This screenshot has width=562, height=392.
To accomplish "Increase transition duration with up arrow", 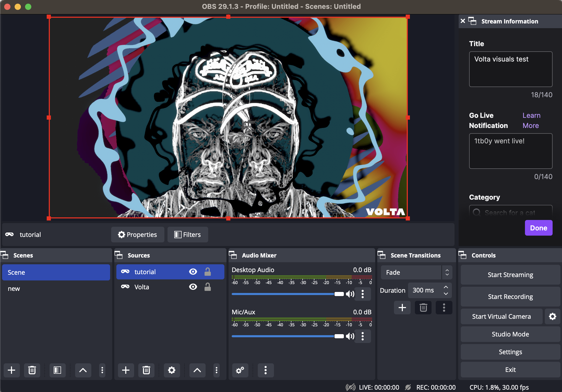I will pos(446,287).
